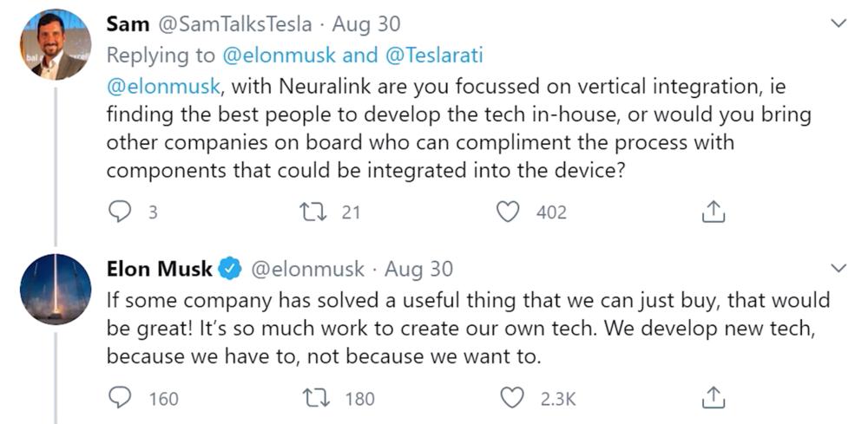Like Elon Musk's tweet
Image resolution: width=868 pixels, height=424 pixels.
(514, 398)
